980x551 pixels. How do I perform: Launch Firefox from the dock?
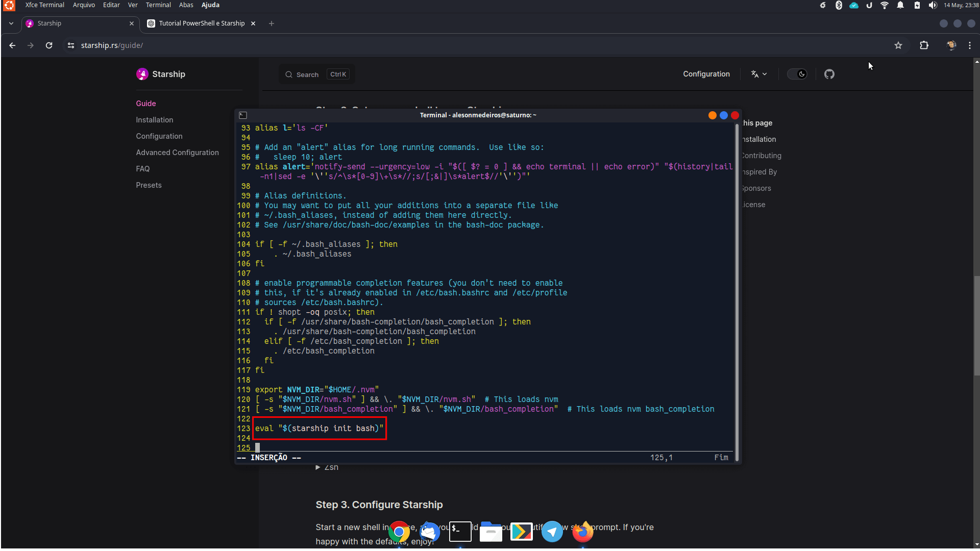[583, 532]
